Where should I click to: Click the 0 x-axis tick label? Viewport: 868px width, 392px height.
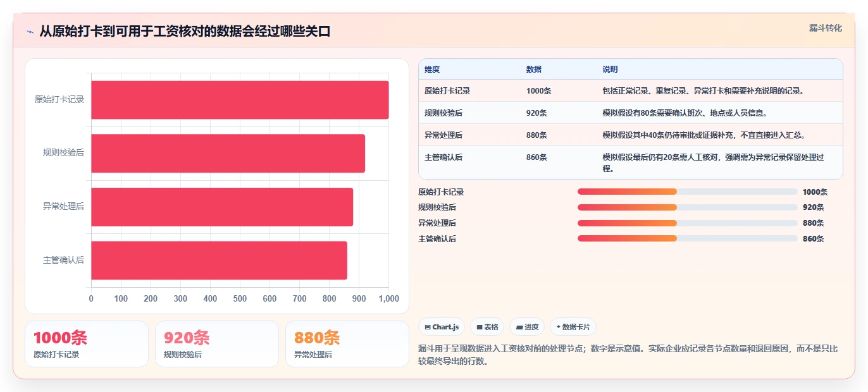pyautogui.click(x=91, y=298)
